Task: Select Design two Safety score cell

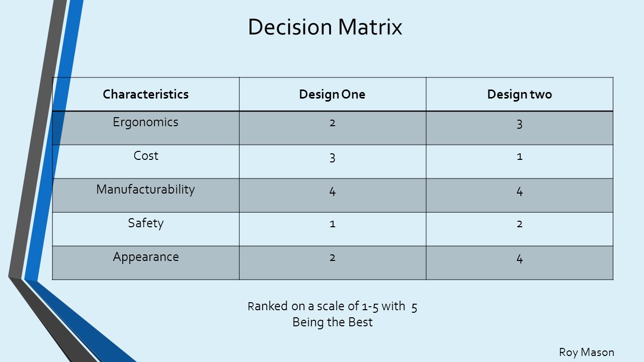Action: (520, 229)
